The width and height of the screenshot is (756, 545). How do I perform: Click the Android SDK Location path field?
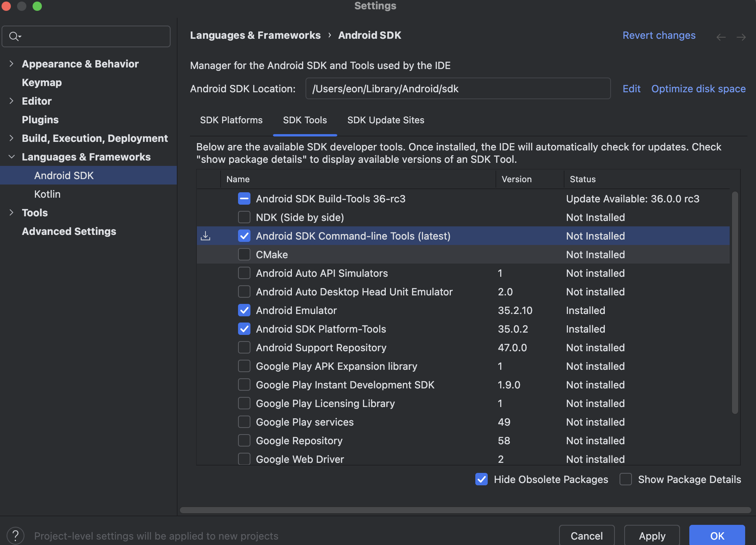[457, 89]
